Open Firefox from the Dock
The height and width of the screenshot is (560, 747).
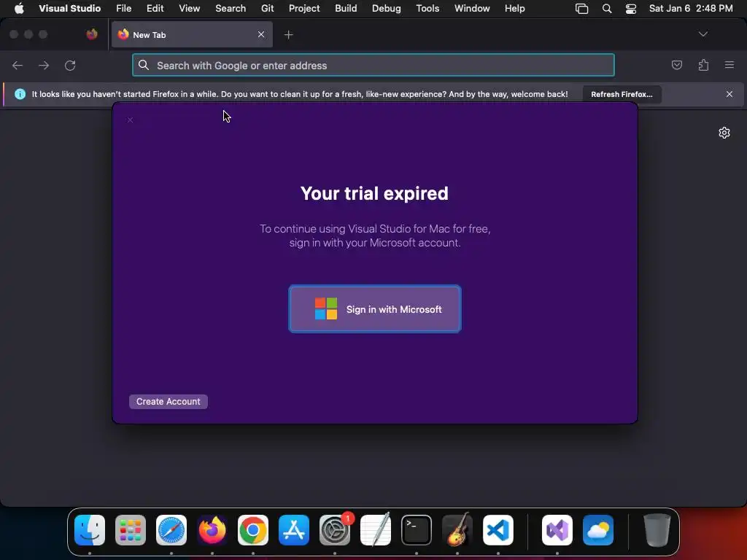click(x=212, y=530)
